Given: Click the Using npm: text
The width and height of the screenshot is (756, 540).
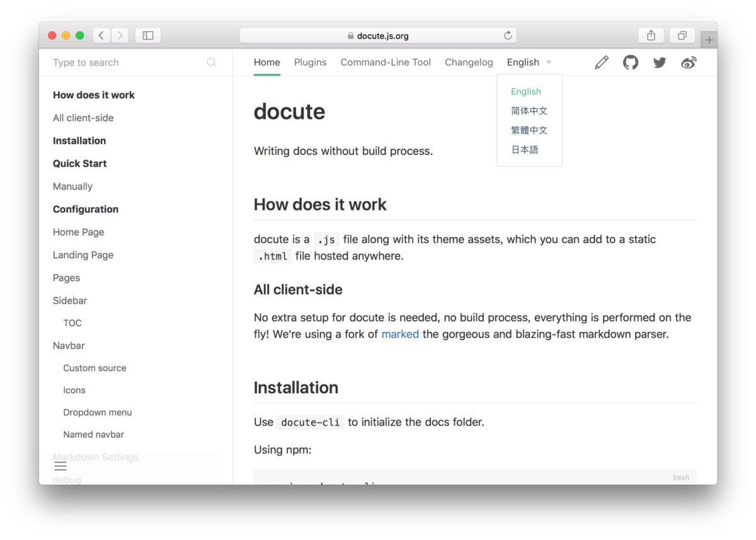Looking at the screenshot, I should [283, 450].
